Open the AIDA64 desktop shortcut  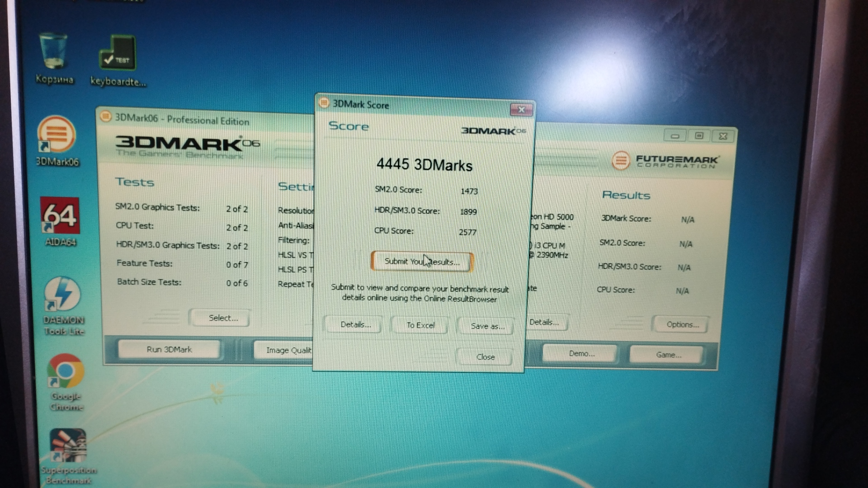(x=60, y=221)
